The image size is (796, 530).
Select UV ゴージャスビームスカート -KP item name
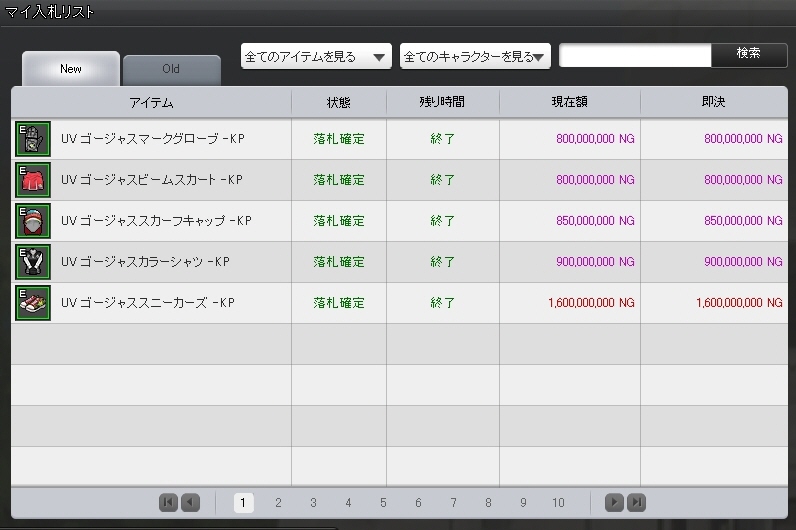click(x=152, y=180)
